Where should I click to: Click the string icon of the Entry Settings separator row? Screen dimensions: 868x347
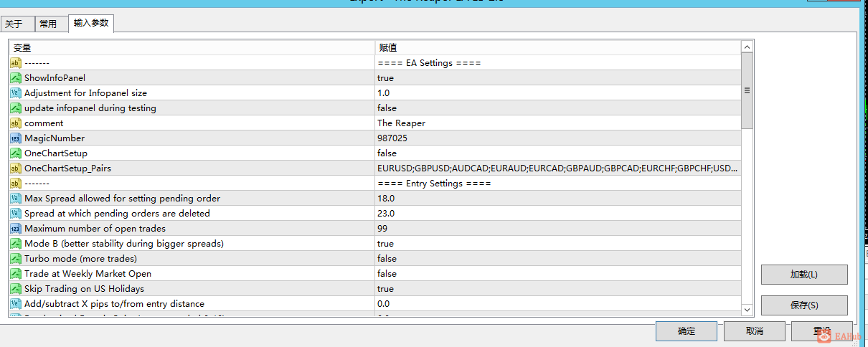click(16, 183)
